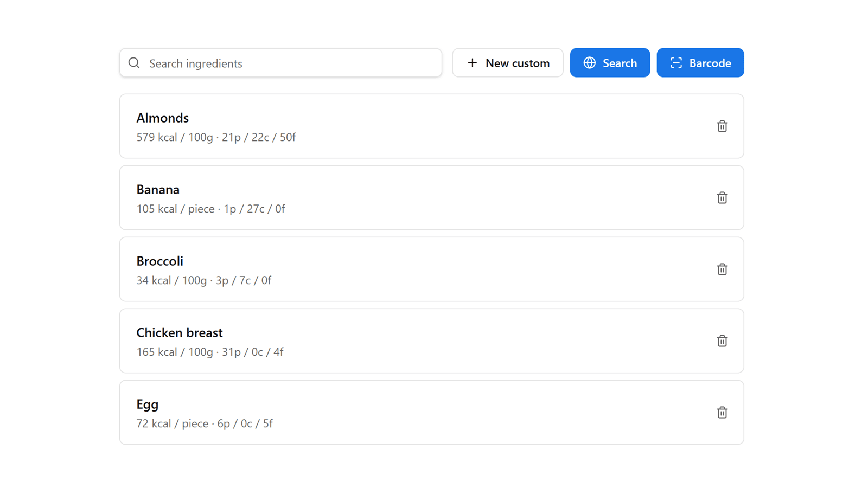The width and height of the screenshot is (868, 488).
Task: Click the magnifying glass icon in search field
Action: 134,63
